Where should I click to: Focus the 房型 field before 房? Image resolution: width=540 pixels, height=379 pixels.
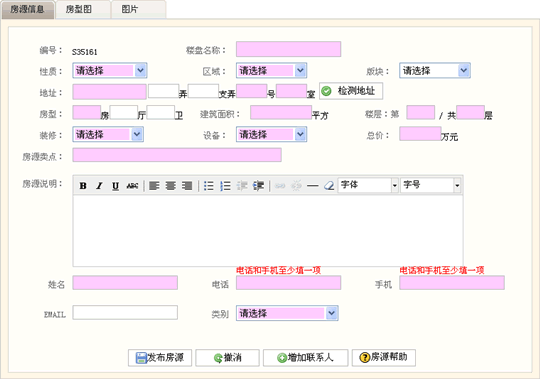(87, 113)
